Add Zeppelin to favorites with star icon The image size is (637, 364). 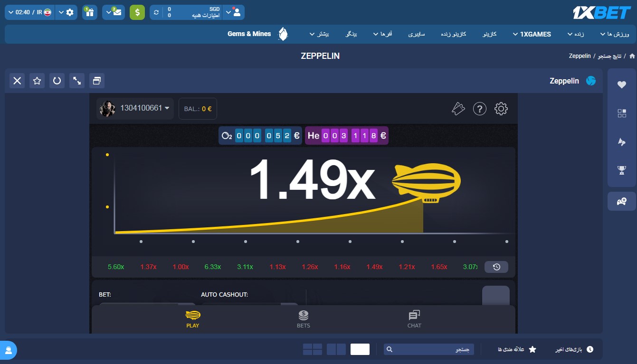[37, 81]
